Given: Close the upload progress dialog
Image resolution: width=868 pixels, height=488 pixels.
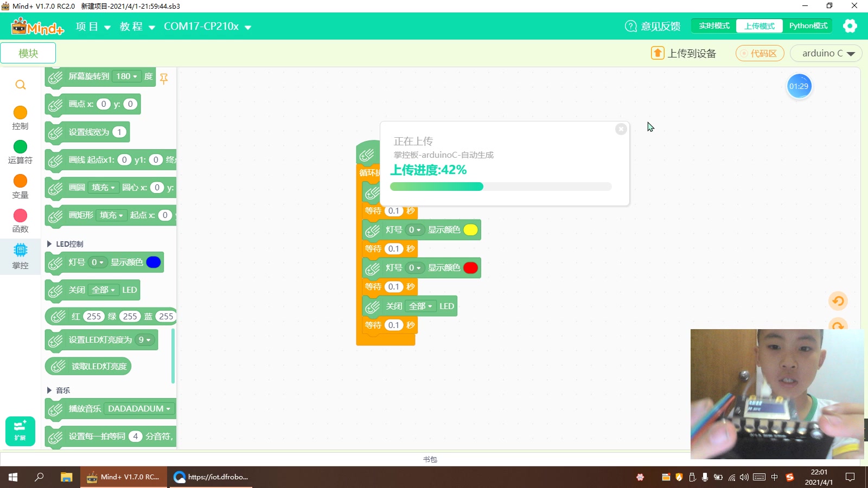Looking at the screenshot, I should 621,129.
